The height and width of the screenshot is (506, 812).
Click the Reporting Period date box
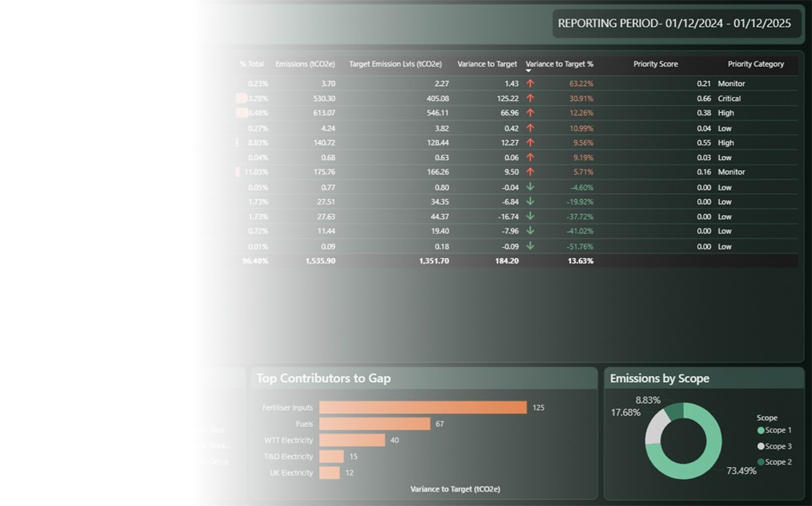[674, 24]
